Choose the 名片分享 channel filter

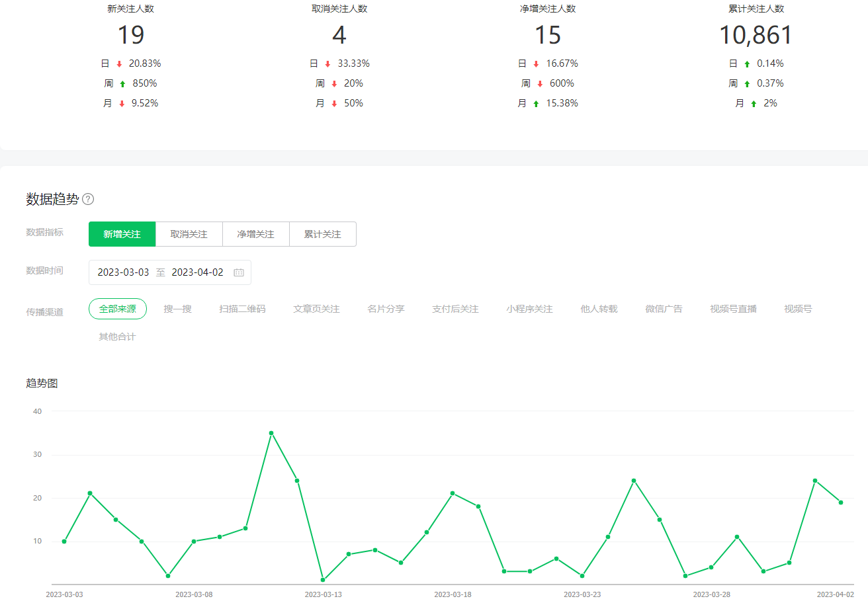click(x=386, y=309)
